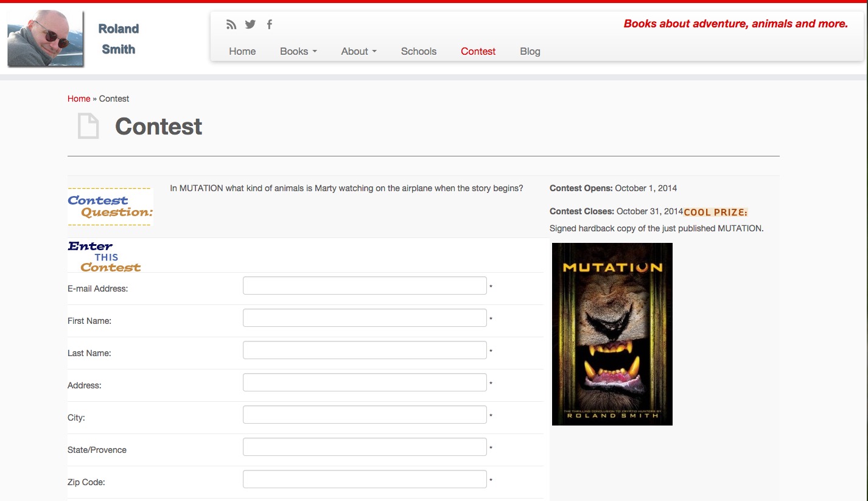Click the Address input field
This screenshot has width=868, height=501.
coord(365,382)
